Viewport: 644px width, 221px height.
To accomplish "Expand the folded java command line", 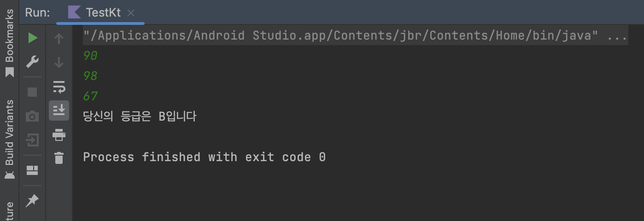I will [617, 35].
